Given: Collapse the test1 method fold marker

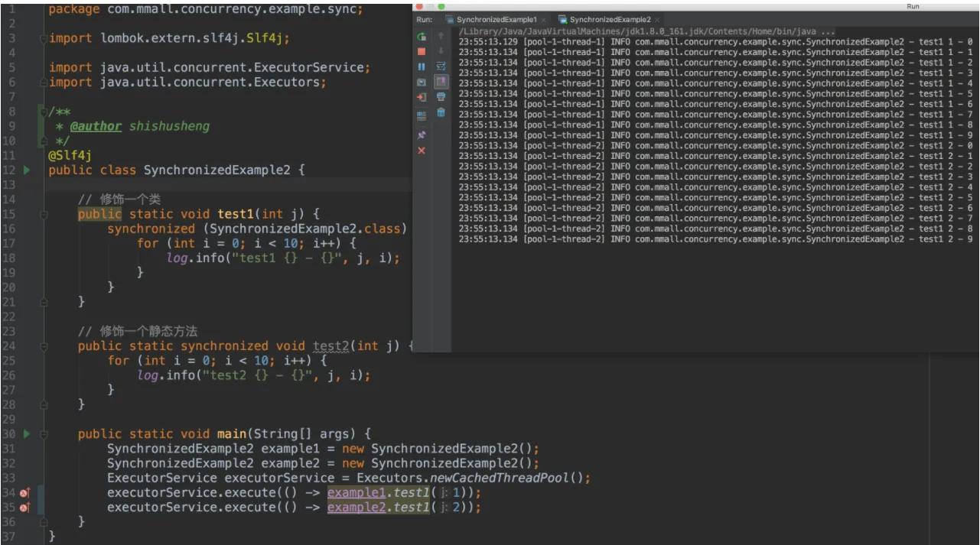Looking at the screenshot, I should [x=43, y=215].
